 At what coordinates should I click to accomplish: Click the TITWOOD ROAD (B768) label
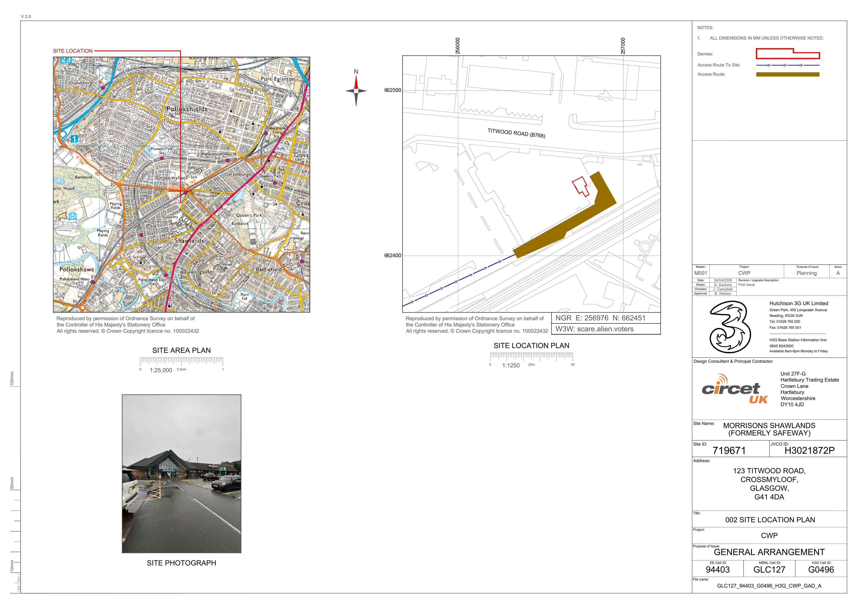coord(516,133)
